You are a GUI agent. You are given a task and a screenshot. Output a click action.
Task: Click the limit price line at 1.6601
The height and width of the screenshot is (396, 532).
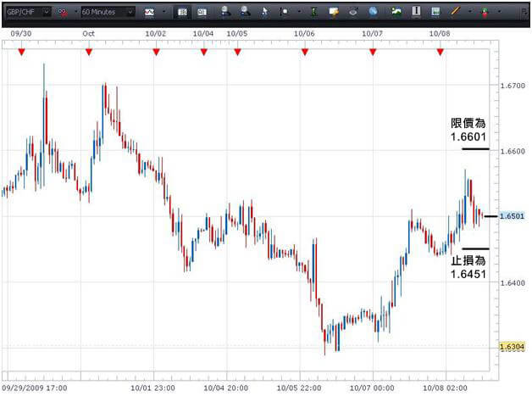[475, 149]
